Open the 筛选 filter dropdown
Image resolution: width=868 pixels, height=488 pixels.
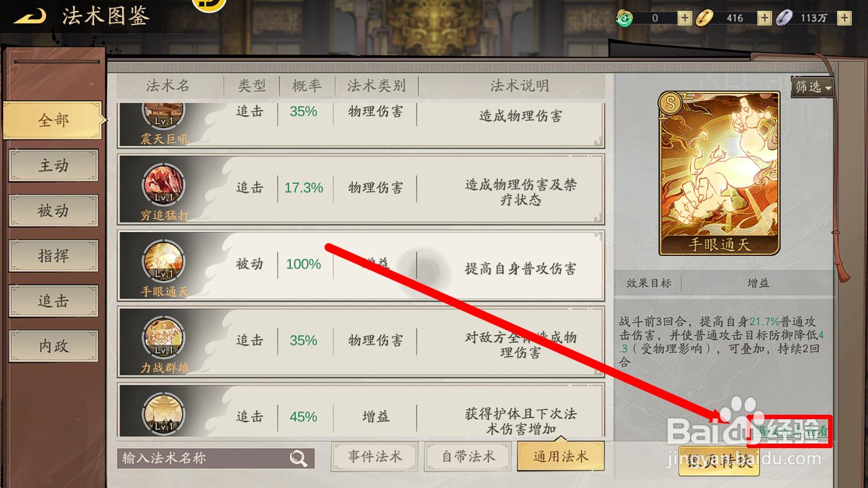pyautogui.click(x=812, y=87)
